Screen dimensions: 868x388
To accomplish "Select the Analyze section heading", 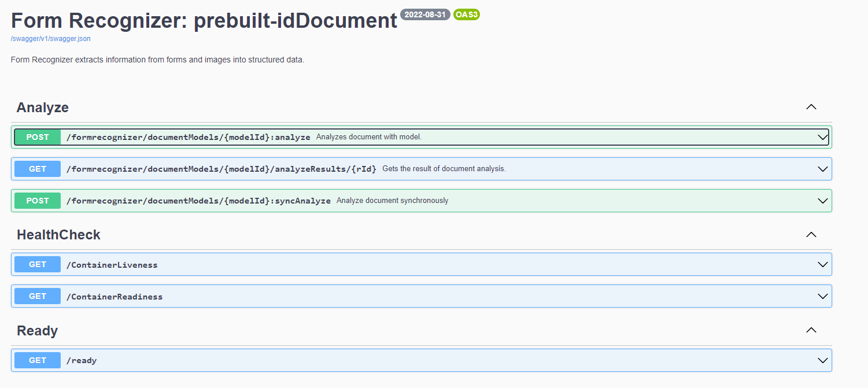I will [42, 108].
